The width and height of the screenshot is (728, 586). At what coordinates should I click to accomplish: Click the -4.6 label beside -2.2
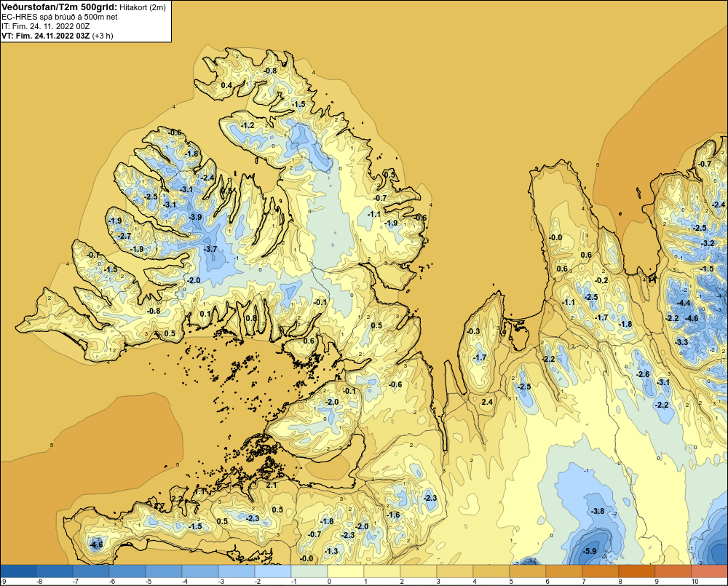click(x=692, y=318)
